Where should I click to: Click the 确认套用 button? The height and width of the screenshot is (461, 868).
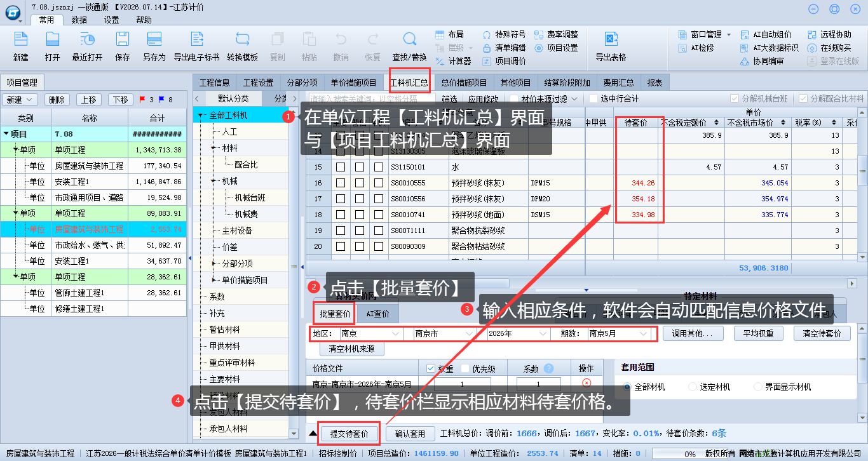pos(410,434)
